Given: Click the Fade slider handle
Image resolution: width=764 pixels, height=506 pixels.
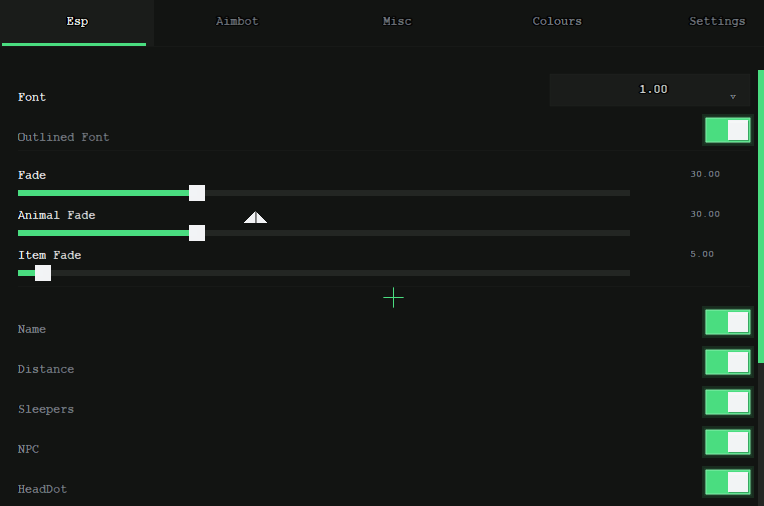Looking at the screenshot, I should tap(197, 193).
